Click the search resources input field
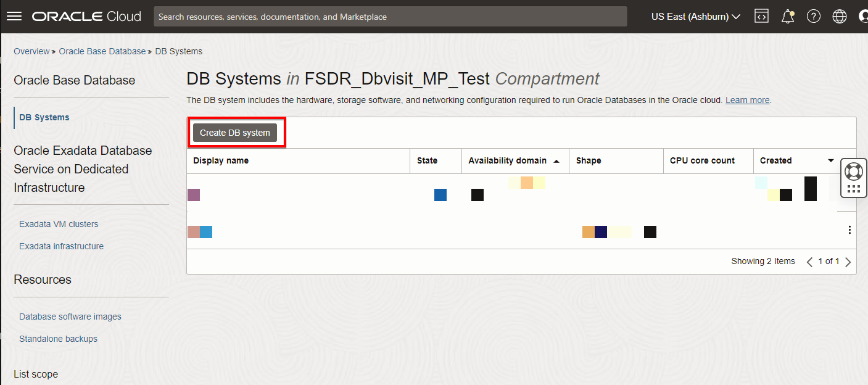Viewport: 868px width, 385px height. coord(391,17)
